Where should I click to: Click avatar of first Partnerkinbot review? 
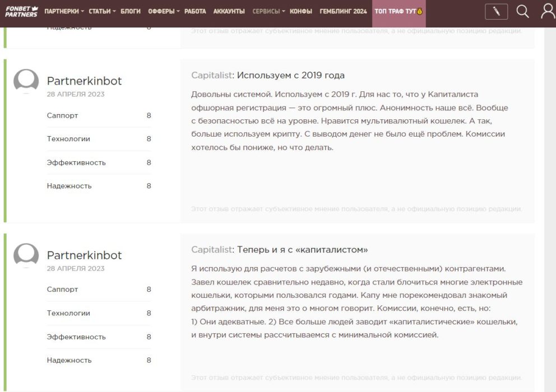[x=26, y=82]
